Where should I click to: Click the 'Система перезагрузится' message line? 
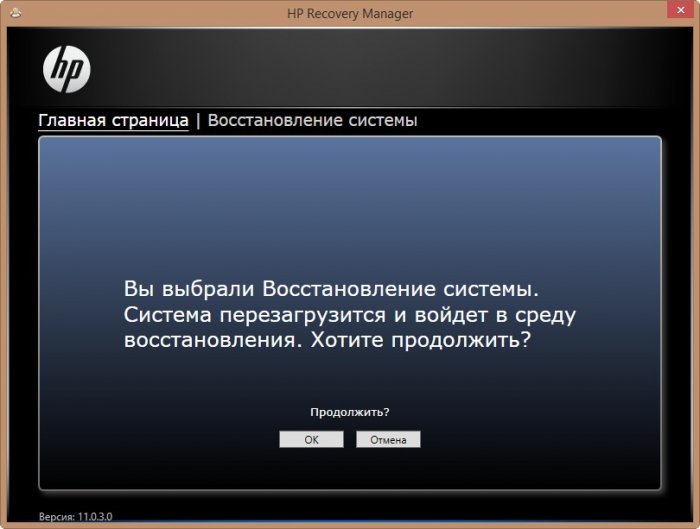(x=351, y=315)
